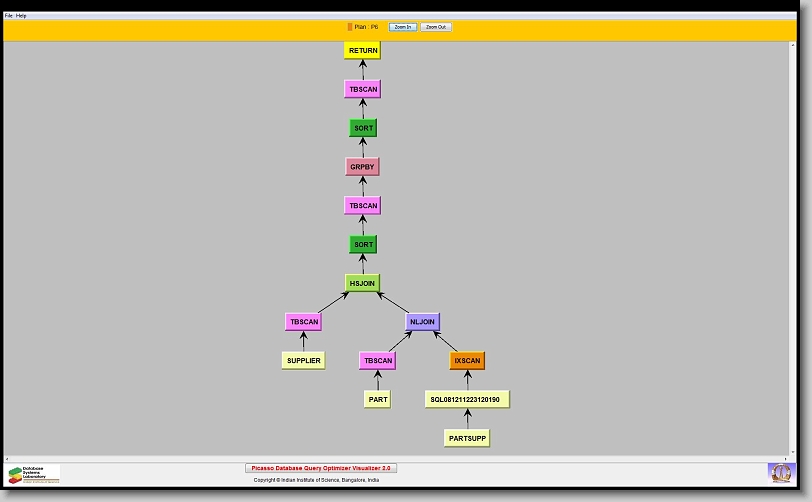Click the PARTSUPP table node
This screenshot has height=502, width=812.
[467, 438]
